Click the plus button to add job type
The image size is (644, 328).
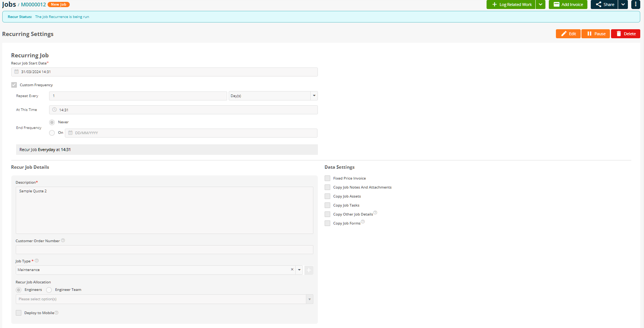point(309,270)
